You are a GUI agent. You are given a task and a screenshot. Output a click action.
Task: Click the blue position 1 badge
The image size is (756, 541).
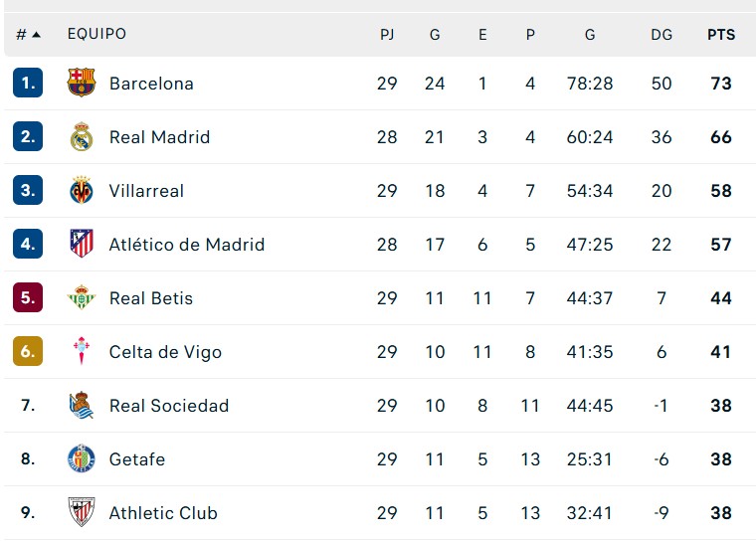click(x=28, y=84)
